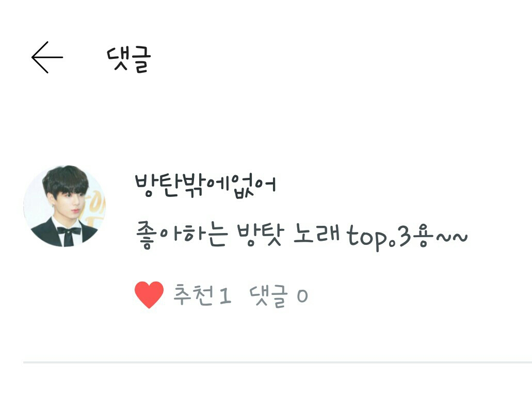Click the divider line below the comment
Image resolution: width=532 pixels, height=398 pixels.
pyautogui.click(x=278, y=362)
